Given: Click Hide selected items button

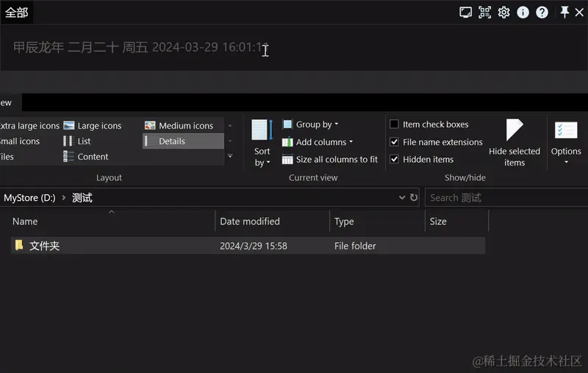Looking at the screenshot, I should coord(514,143).
